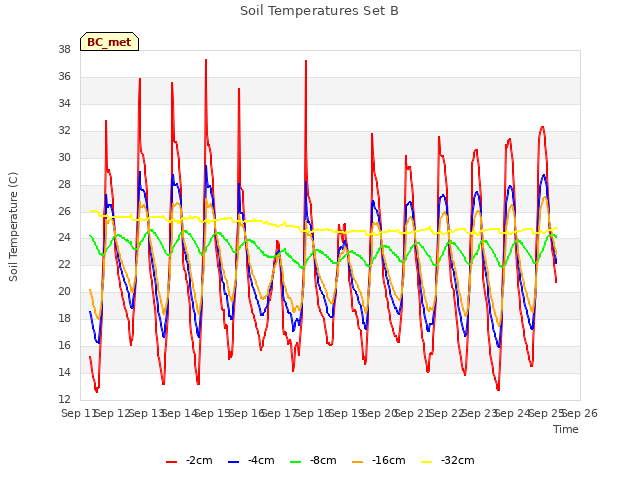
Task: Click the Sep 26 x-axis date label
Action: [580, 413]
